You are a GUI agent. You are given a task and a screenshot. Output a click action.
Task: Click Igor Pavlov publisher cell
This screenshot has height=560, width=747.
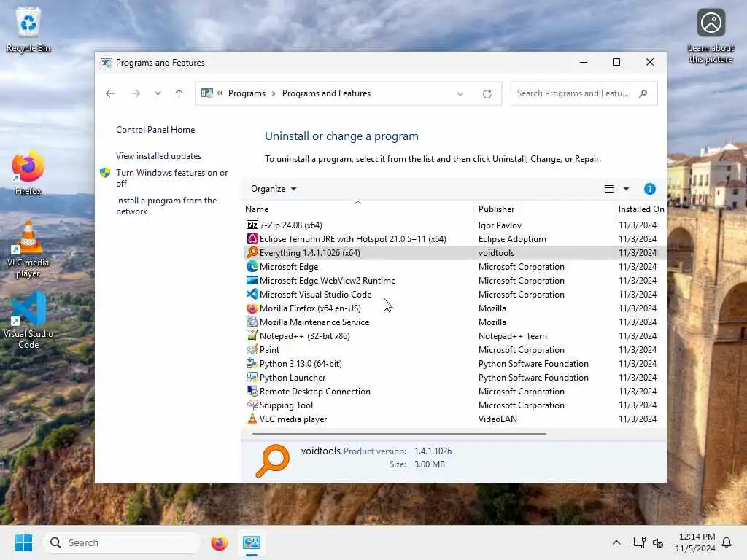tap(500, 225)
